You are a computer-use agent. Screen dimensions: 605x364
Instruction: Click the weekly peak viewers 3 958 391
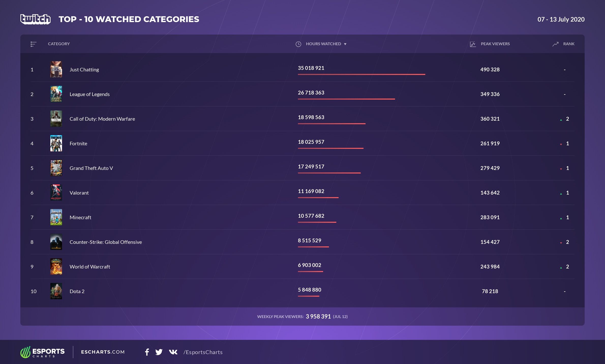[x=318, y=316]
